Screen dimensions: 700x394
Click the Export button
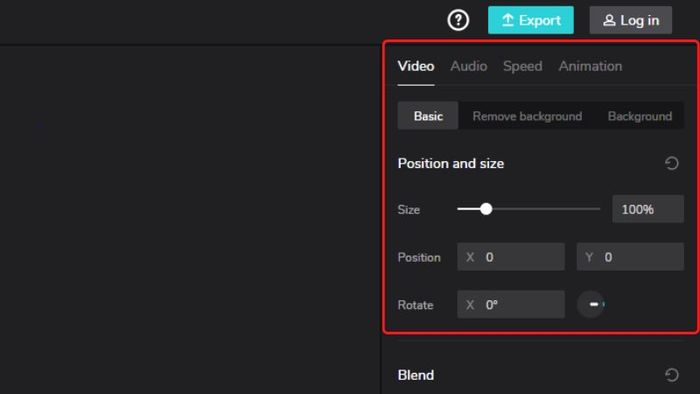(x=531, y=20)
